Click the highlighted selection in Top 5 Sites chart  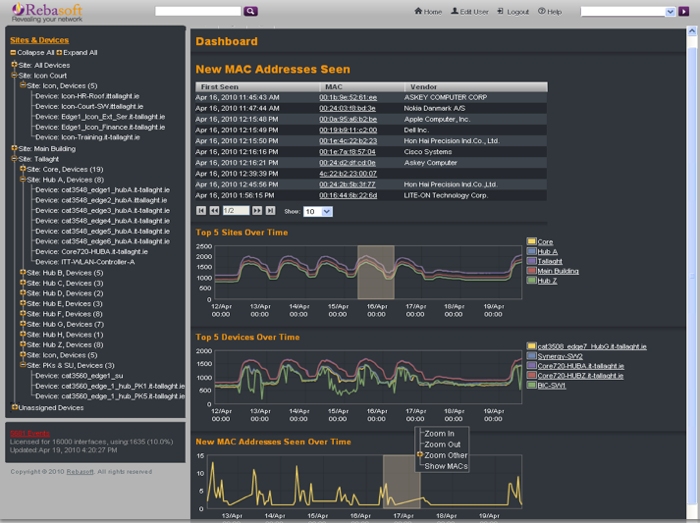click(376, 272)
